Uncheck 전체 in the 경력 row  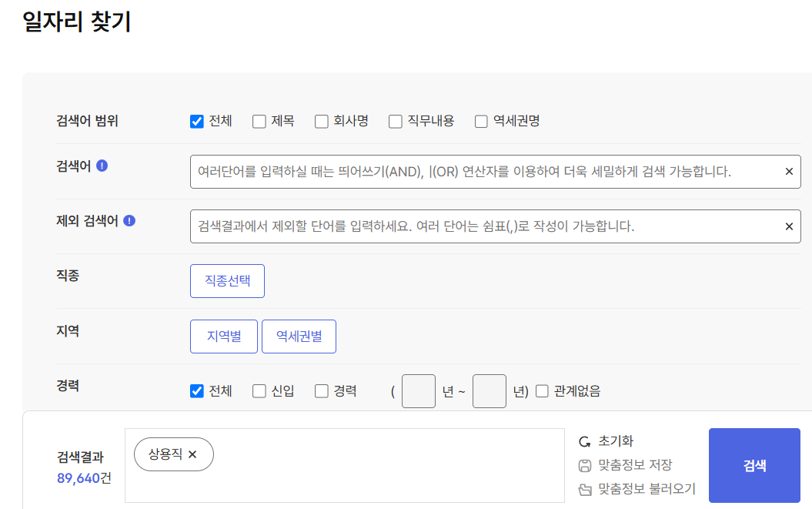point(197,391)
